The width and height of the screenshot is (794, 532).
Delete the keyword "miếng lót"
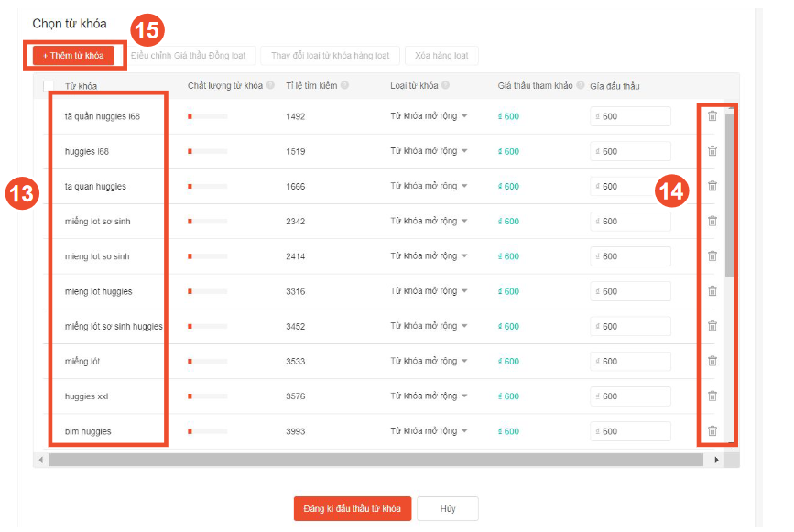pyautogui.click(x=712, y=360)
